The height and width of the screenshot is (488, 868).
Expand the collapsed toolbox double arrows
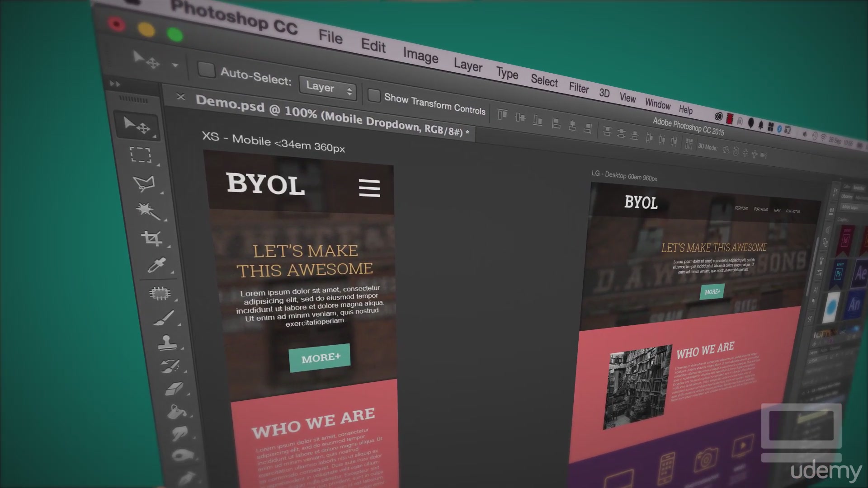[115, 84]
